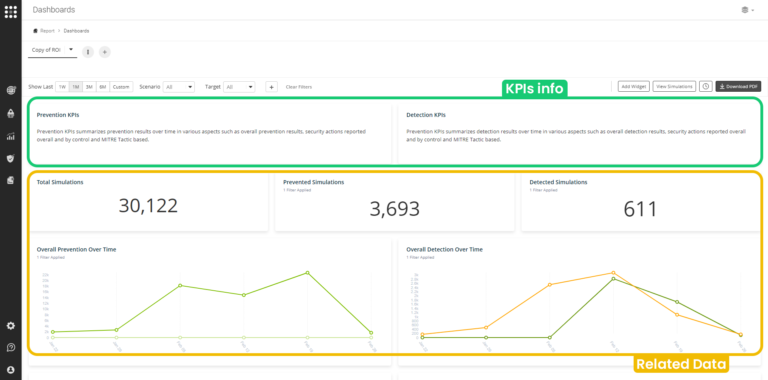Select the Custom time range
Screen dimensions: 768x380
pos(121,87)
